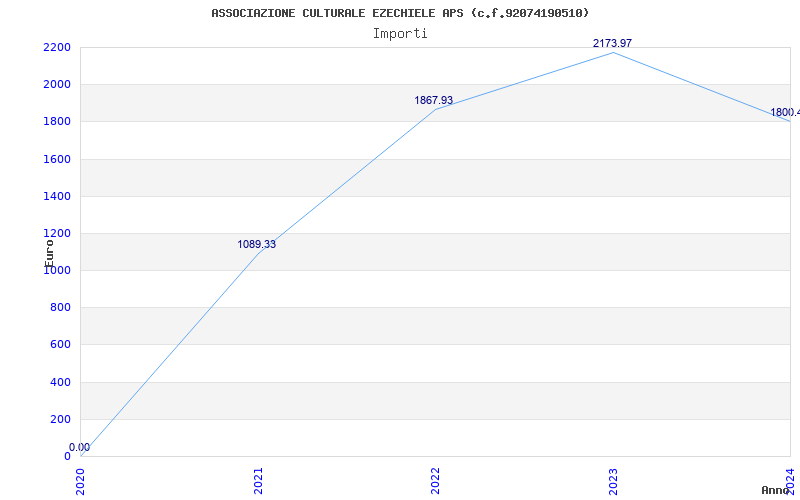Click the partially cut 1800.4 data label
Viewport: 800px width, 500px height.
pos(785,112)
